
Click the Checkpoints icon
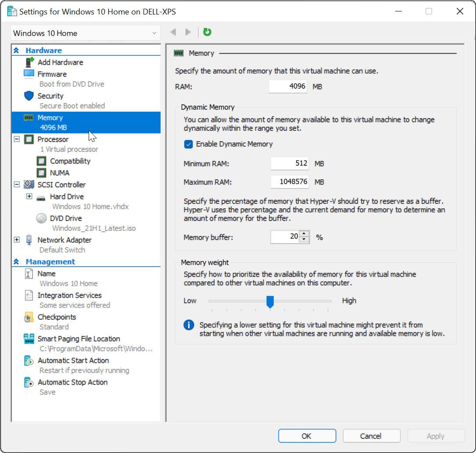29,317
